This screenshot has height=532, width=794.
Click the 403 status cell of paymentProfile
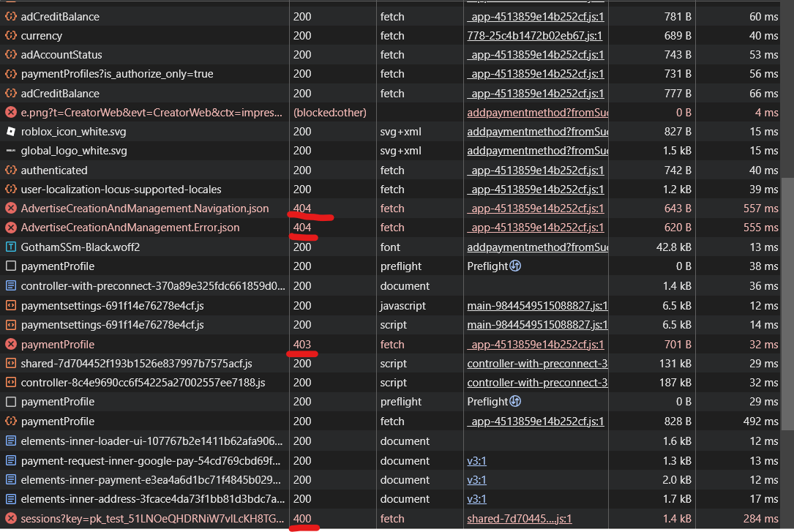333,345
